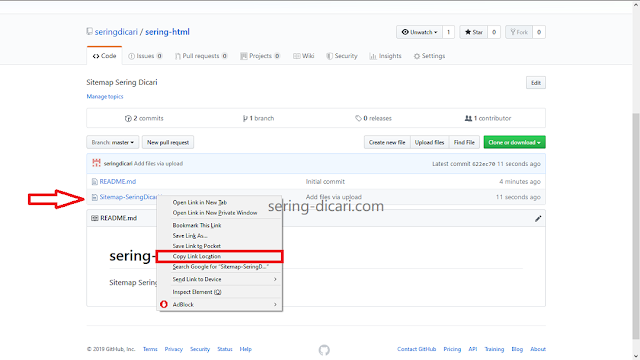This screenshot has height=360, width=640.
Task: Click the fork count 0
Action: point(539,32)
